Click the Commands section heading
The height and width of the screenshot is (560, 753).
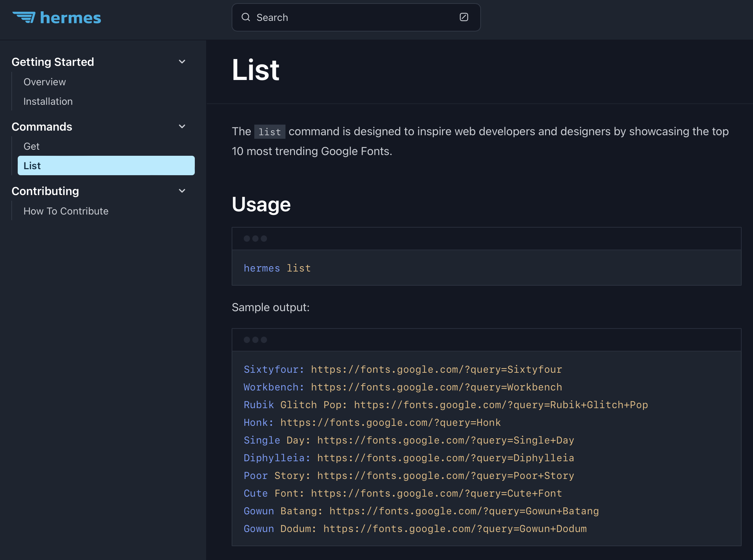pyautogui.click(x=42, y=127)
